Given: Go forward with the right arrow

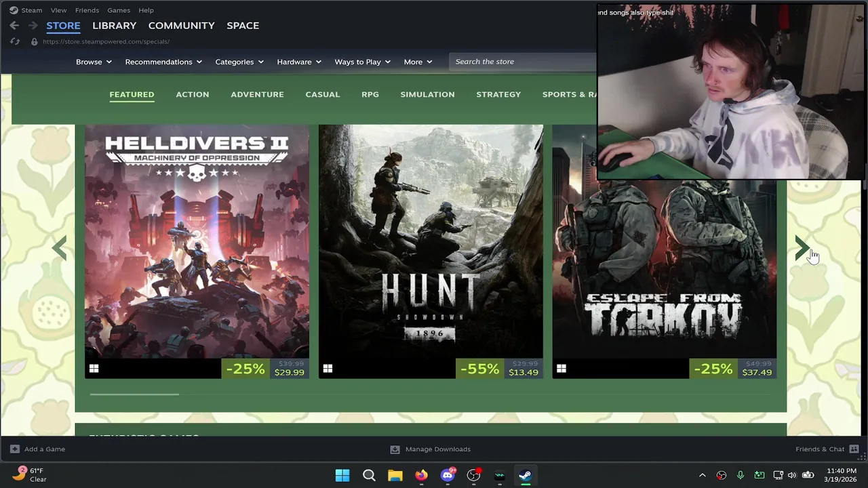Looking at the screenshot, I should point(33,26).
